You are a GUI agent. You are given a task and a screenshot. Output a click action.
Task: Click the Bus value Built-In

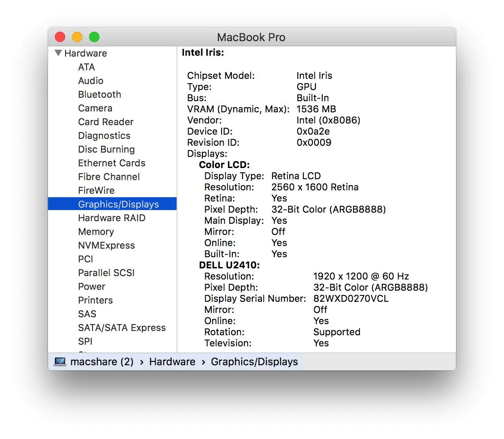coord(313,98)
